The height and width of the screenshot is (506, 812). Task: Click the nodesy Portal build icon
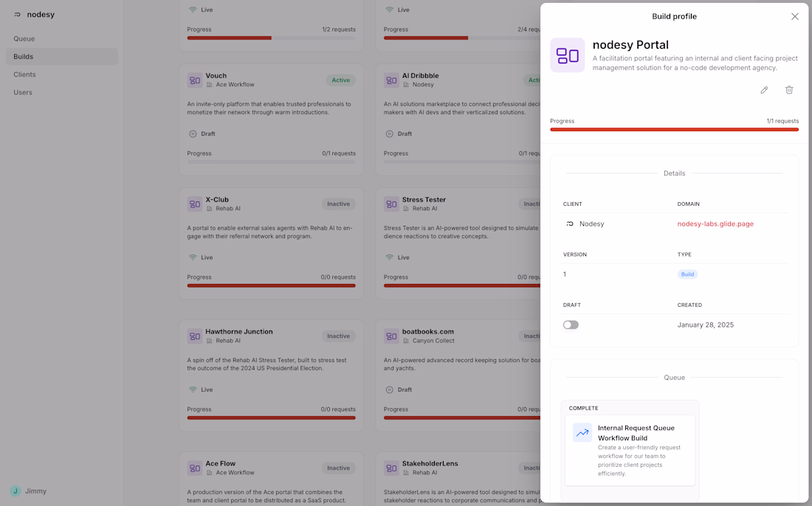click(x=568, y=55)
